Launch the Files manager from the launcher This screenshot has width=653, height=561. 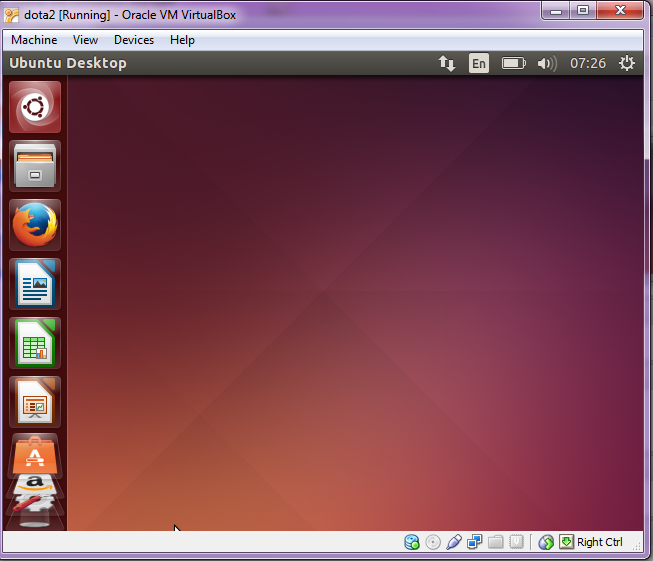coord(35,166)
